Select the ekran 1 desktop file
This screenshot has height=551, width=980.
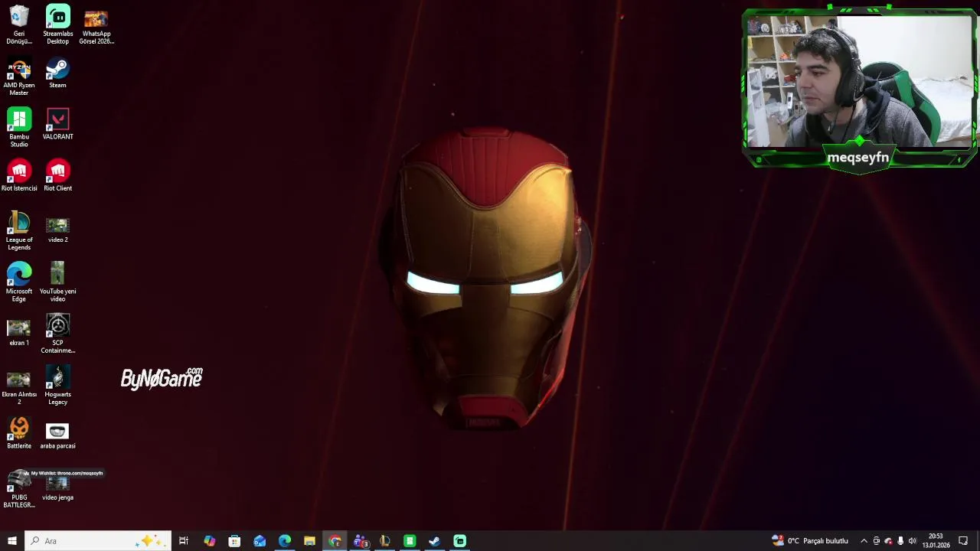19,332
